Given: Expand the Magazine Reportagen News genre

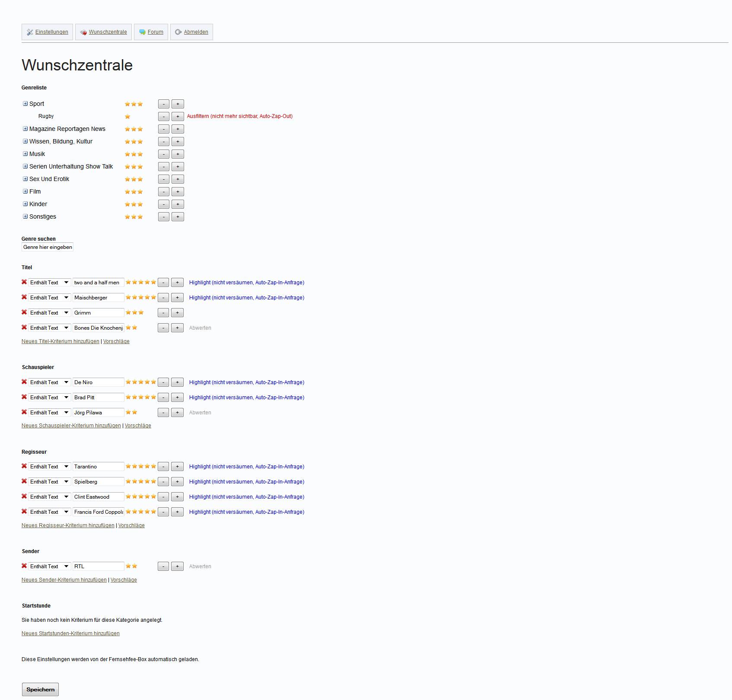Looking at the screenshot, I should pyautogui.click(x=25, y=129).
